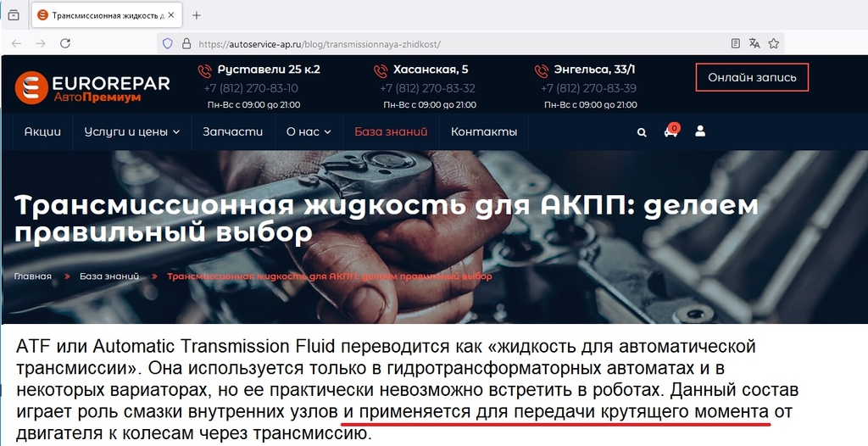The image size is (868, 446).
Task: Expand the Услуги и цены dropdown
Action: click(x=131, y=132)
